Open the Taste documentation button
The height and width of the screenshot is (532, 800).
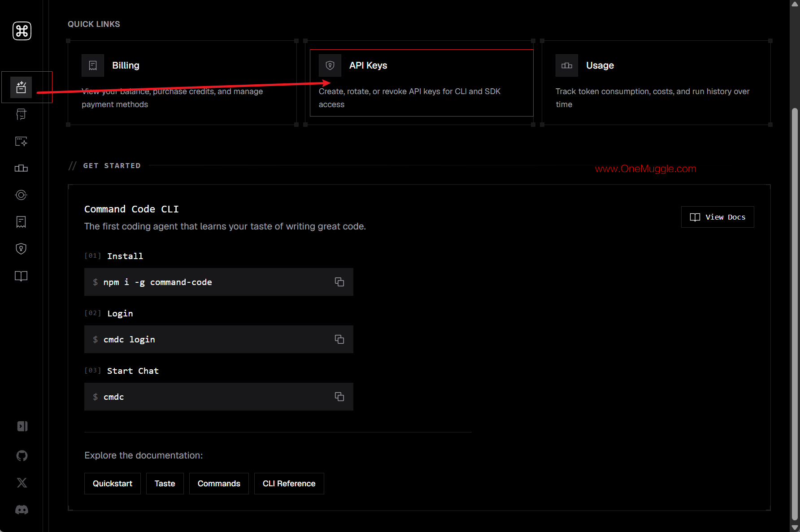165,484
